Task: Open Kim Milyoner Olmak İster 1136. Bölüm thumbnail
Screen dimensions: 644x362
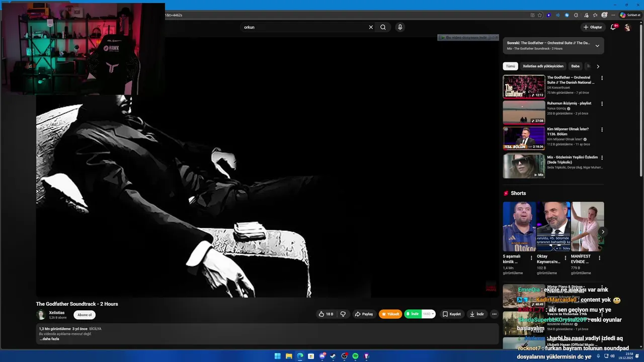Action: (524, 138)
